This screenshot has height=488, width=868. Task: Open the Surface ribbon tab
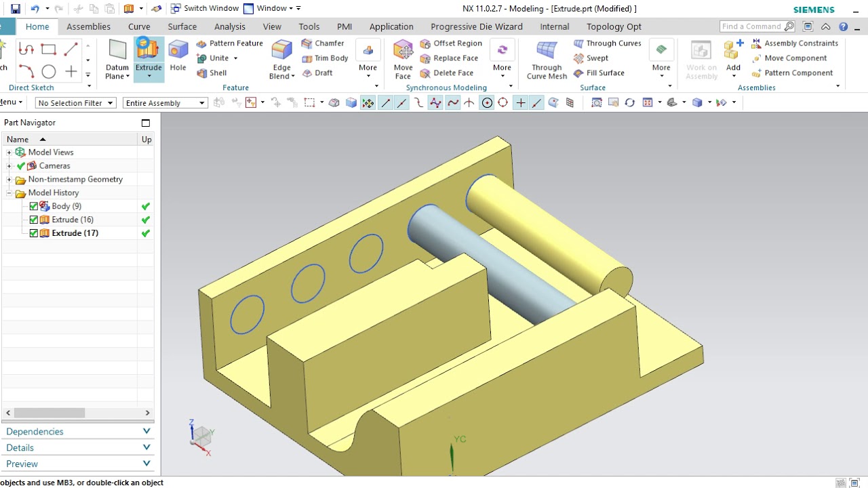[182, 26]
